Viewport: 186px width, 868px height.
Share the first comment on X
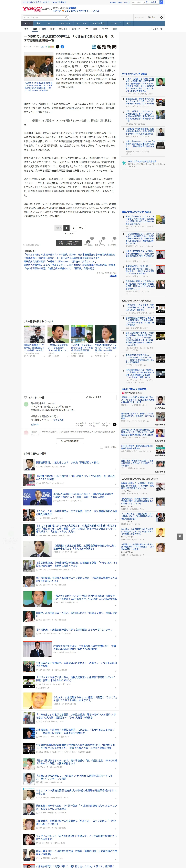(x=115, y=425)
